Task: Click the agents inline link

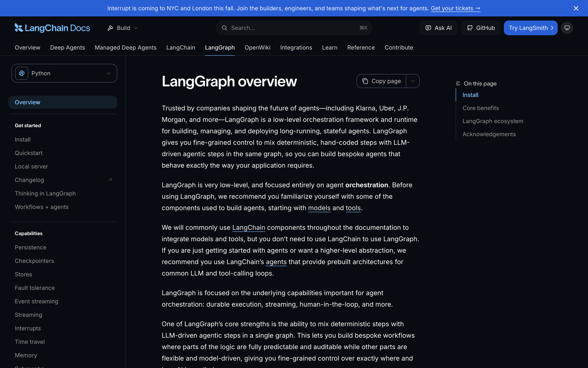Action: 276,262
